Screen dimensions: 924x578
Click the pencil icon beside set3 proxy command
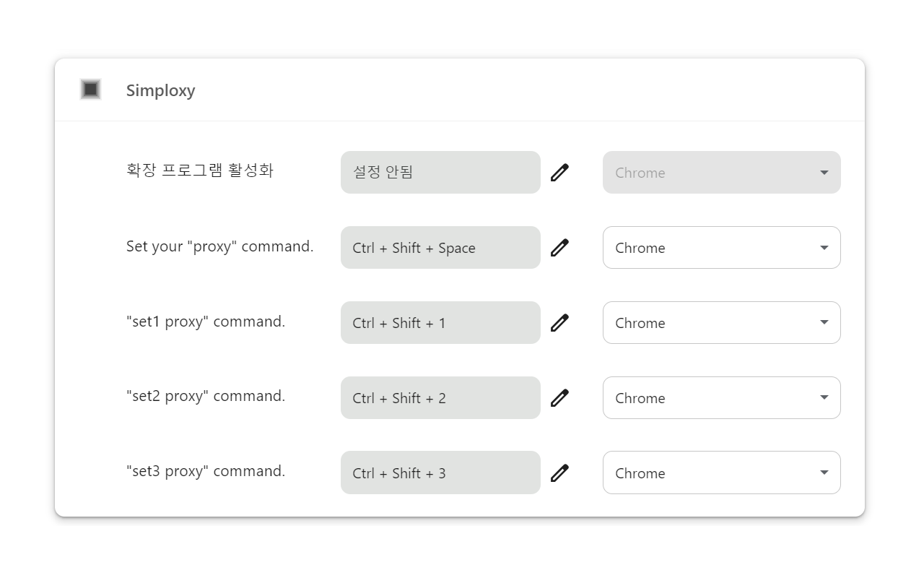coord(560,473)
